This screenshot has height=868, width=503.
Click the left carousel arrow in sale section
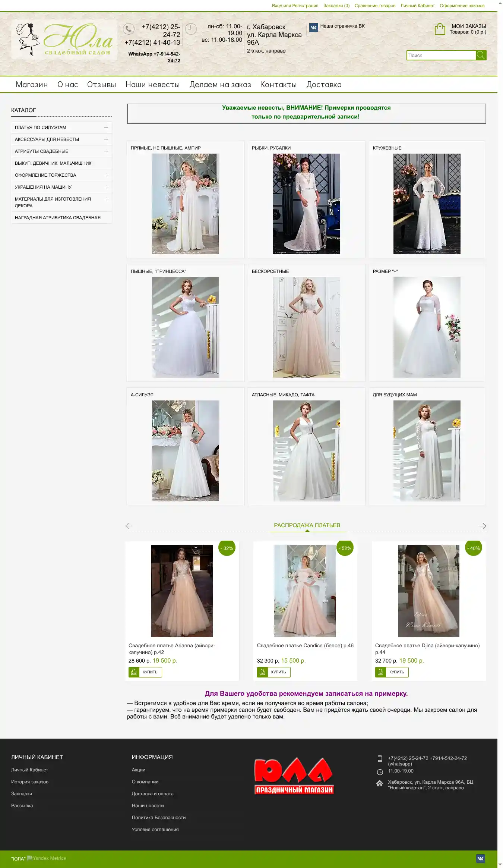(x=129, y=526)
